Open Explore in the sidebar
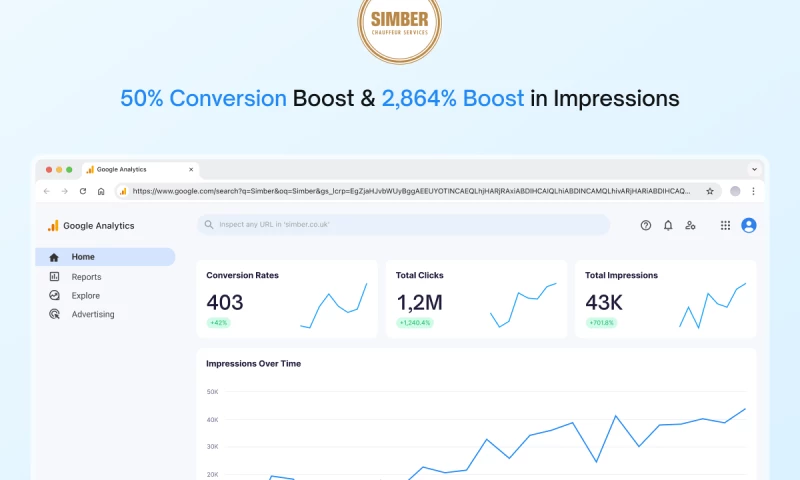 pyautogui.click(x=86, y=296)
